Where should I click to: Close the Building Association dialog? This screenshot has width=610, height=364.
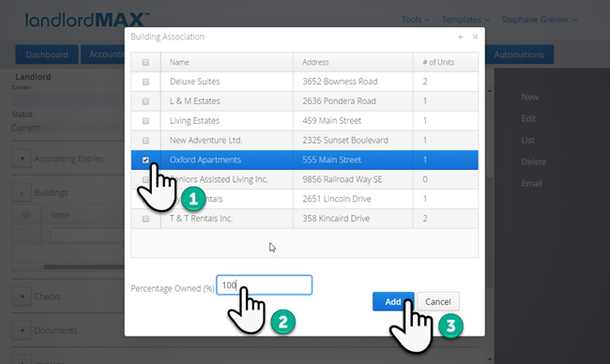pos(475,37)
